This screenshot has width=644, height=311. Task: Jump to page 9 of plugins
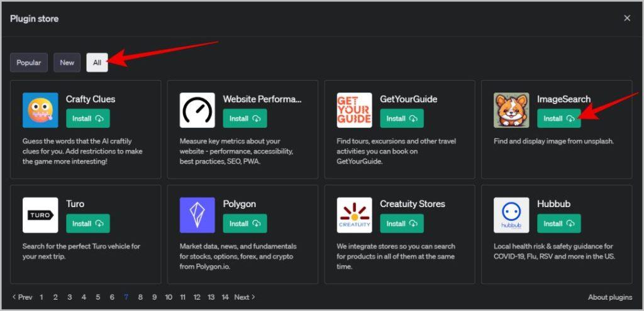tap(155, 297)
